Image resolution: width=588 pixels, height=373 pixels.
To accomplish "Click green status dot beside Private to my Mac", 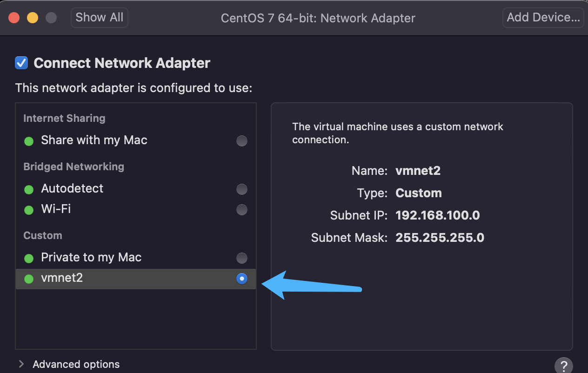I will (29, 258).
